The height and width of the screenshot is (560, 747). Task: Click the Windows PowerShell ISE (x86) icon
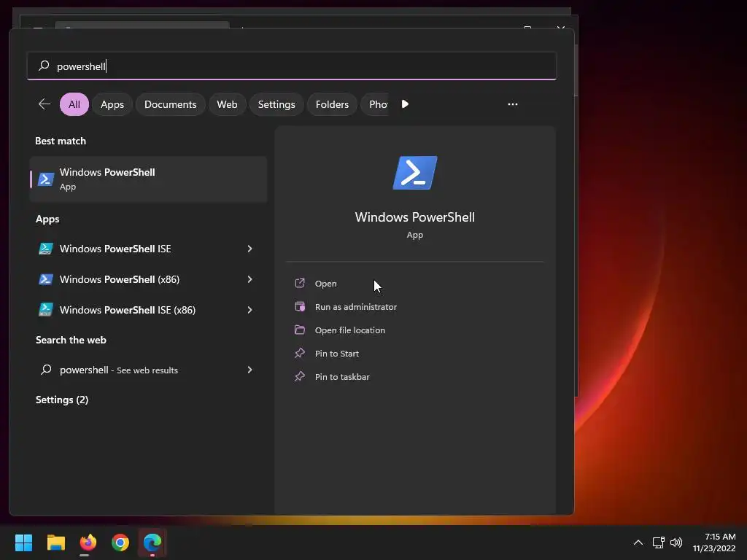46,309
